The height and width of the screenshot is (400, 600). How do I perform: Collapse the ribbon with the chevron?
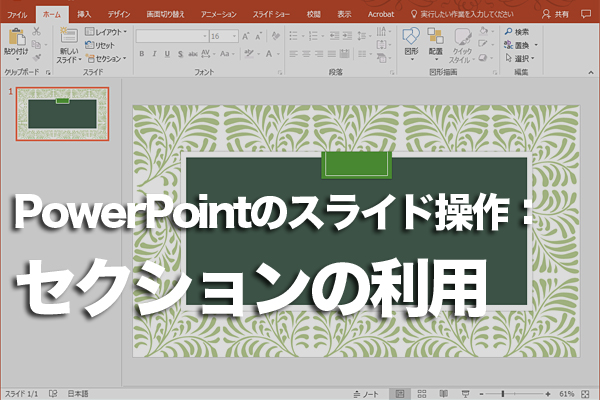tap(591, 72)
